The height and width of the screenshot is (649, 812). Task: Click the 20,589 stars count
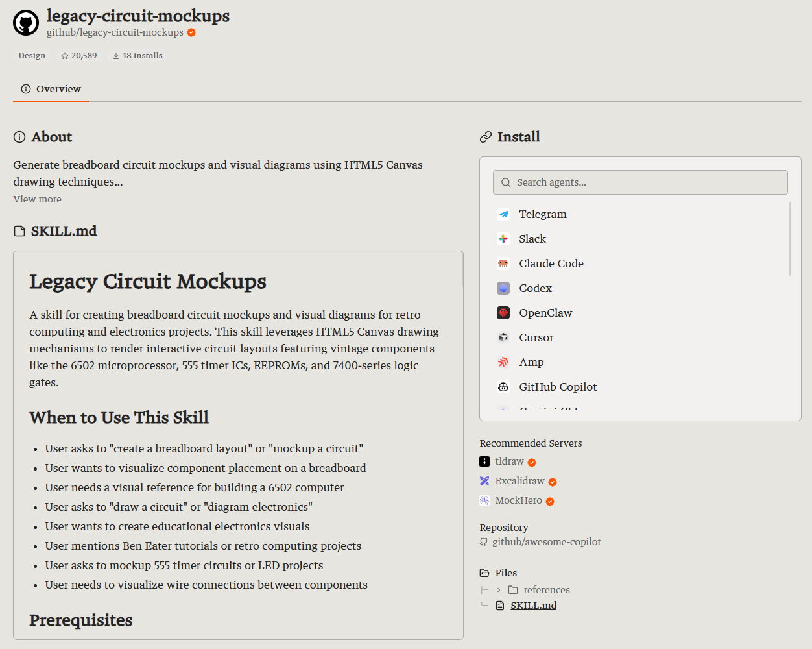pos(84,56)
